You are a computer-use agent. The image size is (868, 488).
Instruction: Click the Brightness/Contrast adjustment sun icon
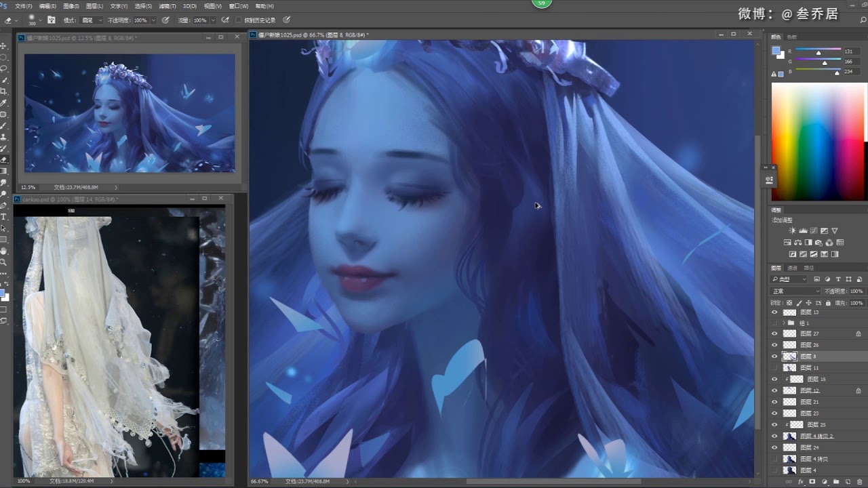coord(792,230)
